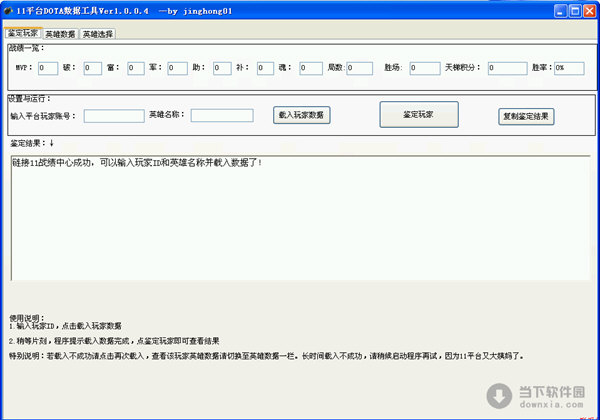Click the 英雄名称 label
The width and height of the screenshot is (600, 420).
pos(166,114)
